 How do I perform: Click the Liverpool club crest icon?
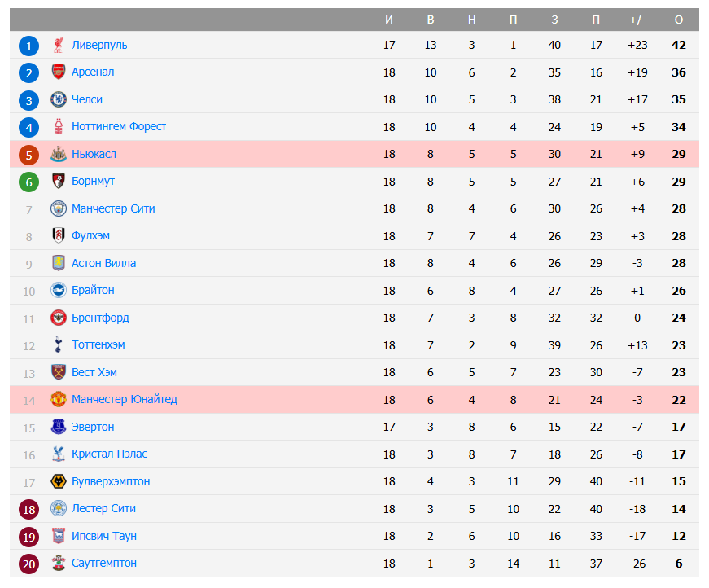[58, 46]
